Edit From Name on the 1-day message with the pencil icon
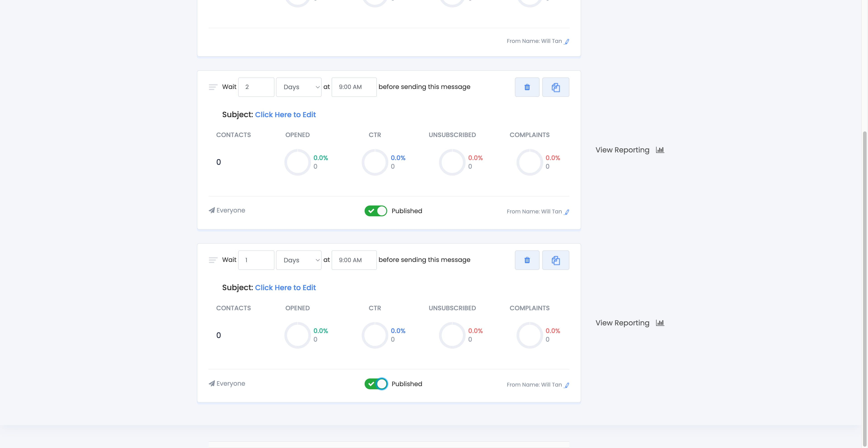 tap(567, 385)
